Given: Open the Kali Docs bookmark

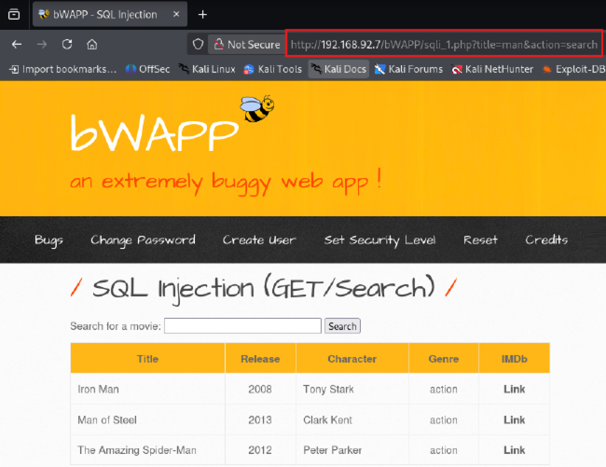Looking at the screenshot, I should click(339, 69).
